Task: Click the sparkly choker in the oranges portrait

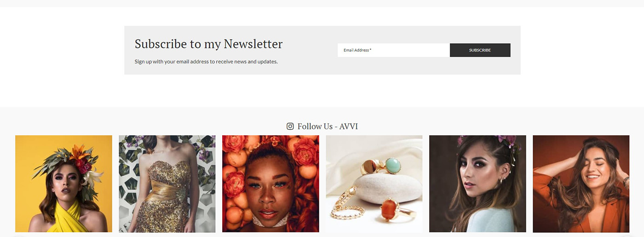Action: pyautogui.click(x=271, y=220)
